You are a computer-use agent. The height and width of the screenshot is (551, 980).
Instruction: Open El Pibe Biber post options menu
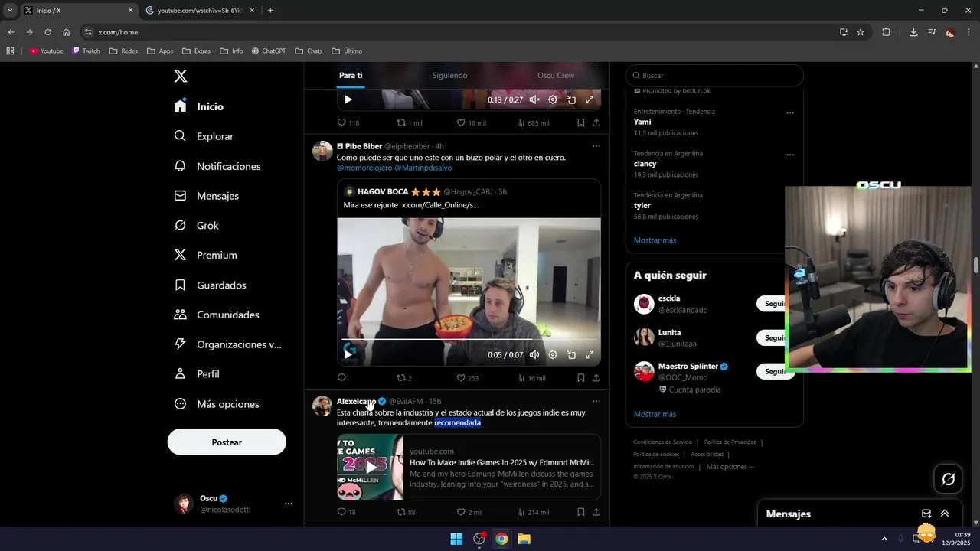596,146
